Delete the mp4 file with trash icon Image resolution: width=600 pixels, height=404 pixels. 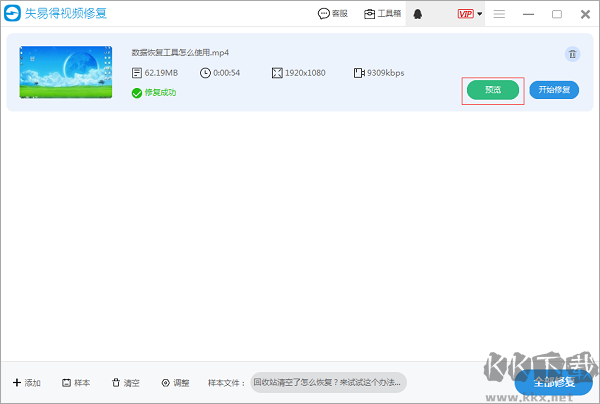(572, 54)
